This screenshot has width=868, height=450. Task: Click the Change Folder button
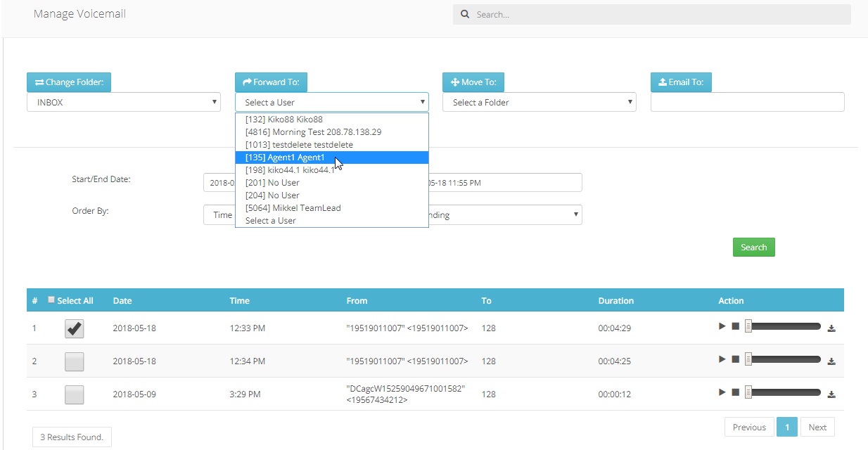[x=69, y=82]
